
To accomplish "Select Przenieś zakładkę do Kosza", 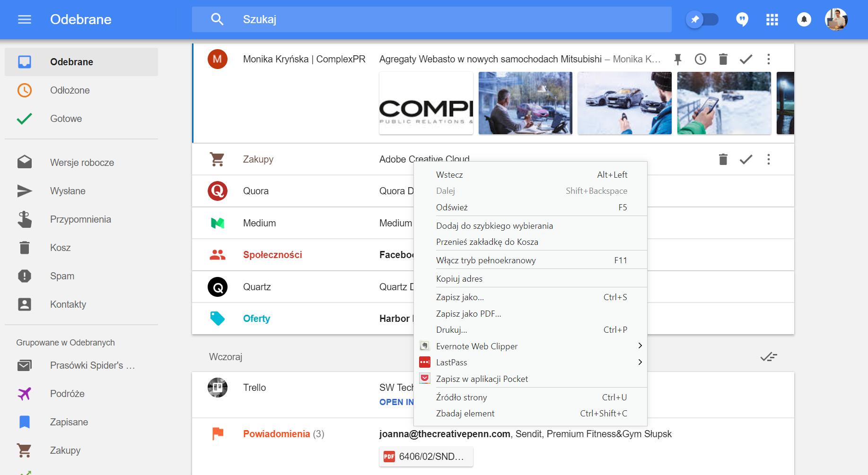I will pos(530,242).
